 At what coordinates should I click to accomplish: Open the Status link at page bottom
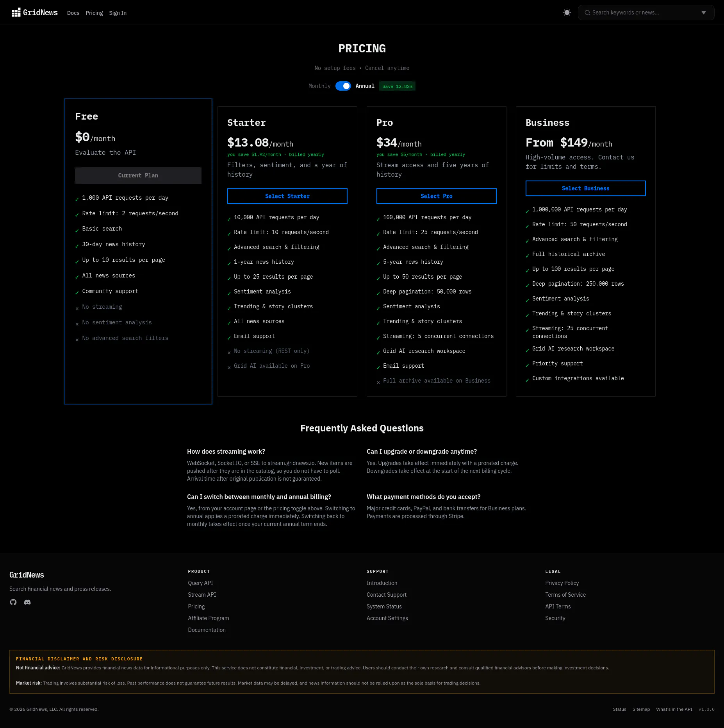point(619,709)
